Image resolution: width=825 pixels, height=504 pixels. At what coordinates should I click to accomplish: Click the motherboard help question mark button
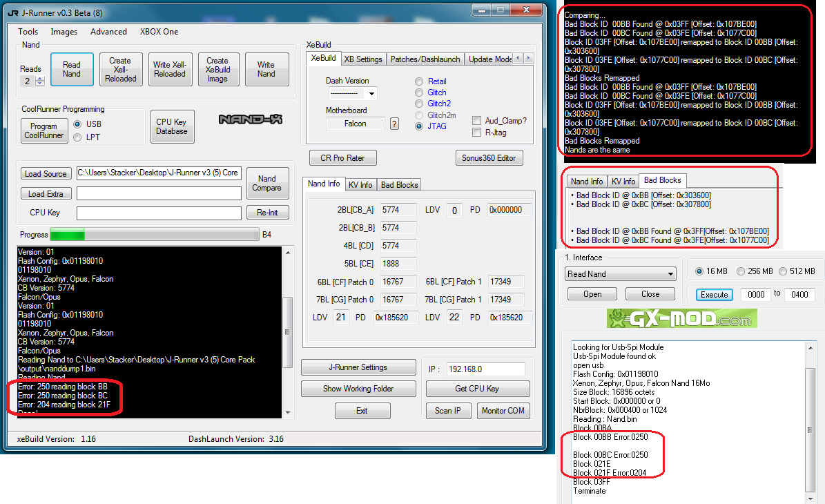click(394, 124)
